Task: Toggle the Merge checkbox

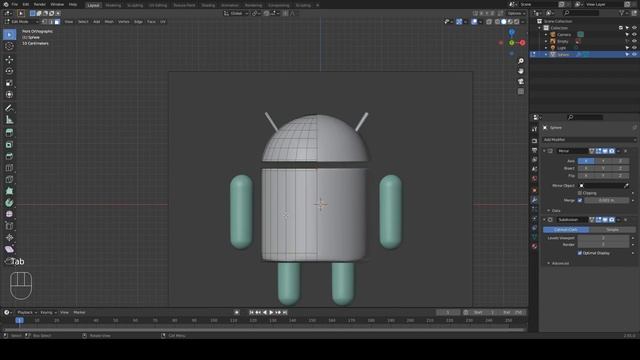Action: pos(580,200)
